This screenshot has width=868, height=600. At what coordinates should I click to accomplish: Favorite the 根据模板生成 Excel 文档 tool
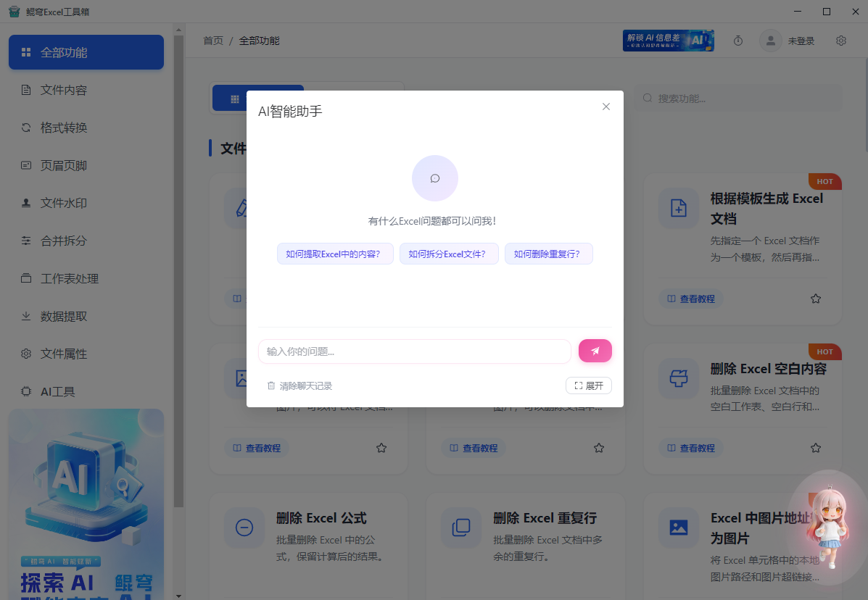pos(815,298)
